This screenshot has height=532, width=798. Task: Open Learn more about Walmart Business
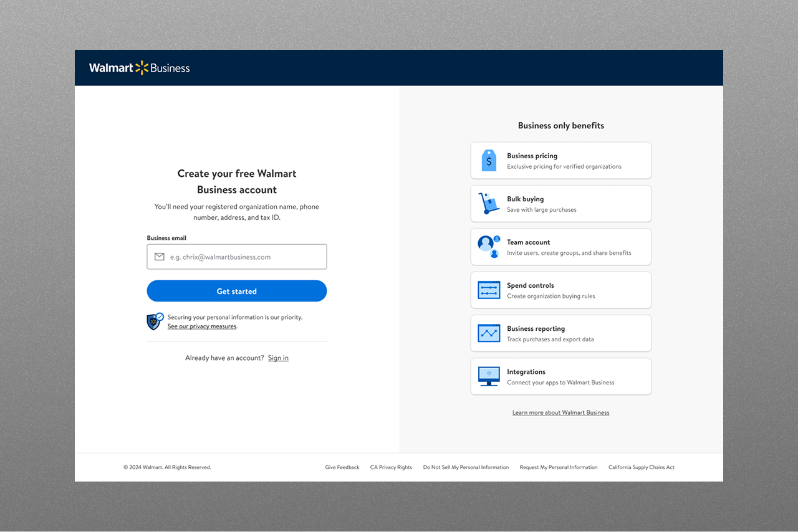tap(560, 412)
